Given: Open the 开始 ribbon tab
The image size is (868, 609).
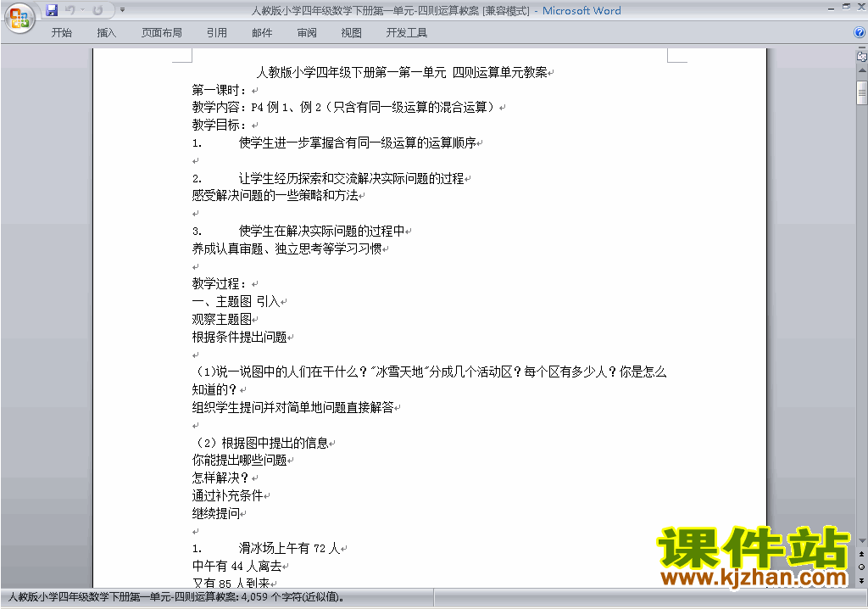Looking at the screenshot, I should point(61,33).
